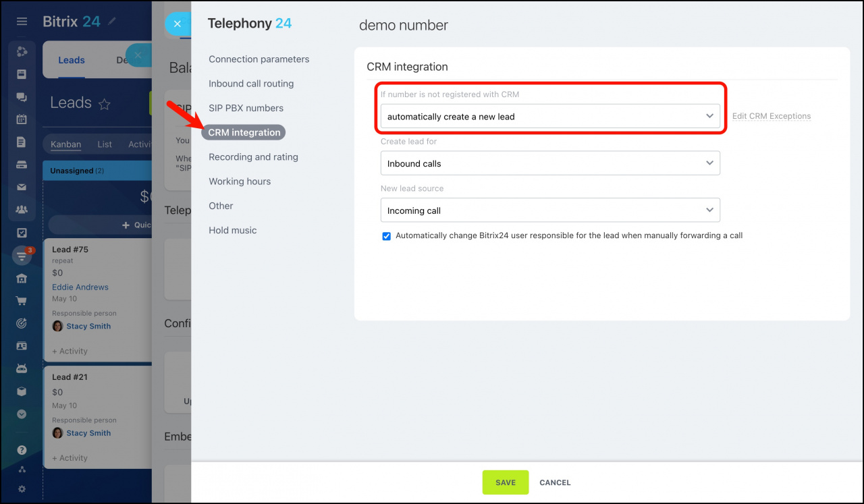Go to Inbound call routing section

click(x=251, y=84)
